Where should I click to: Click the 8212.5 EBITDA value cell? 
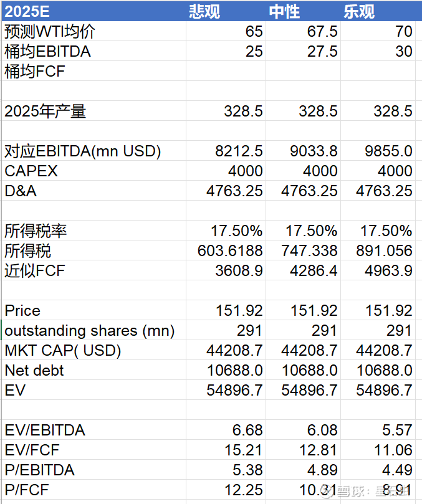click(x=226, y=151)
